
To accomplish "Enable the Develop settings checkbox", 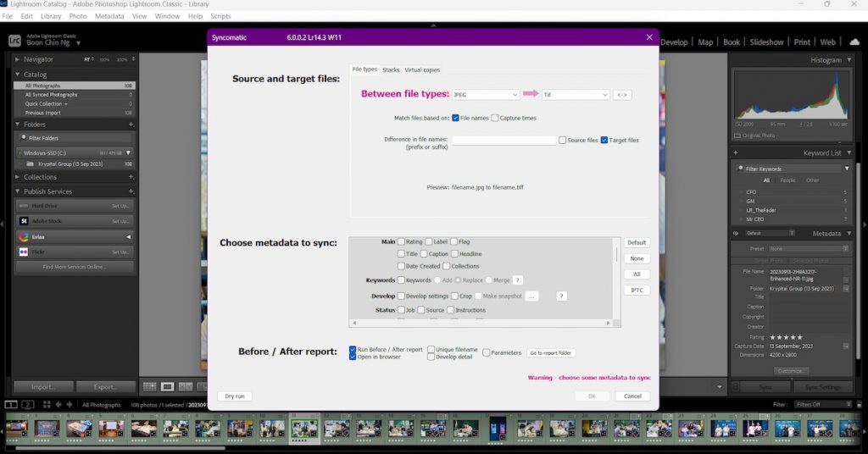I will pyautogui.click(x=401, y=296).
